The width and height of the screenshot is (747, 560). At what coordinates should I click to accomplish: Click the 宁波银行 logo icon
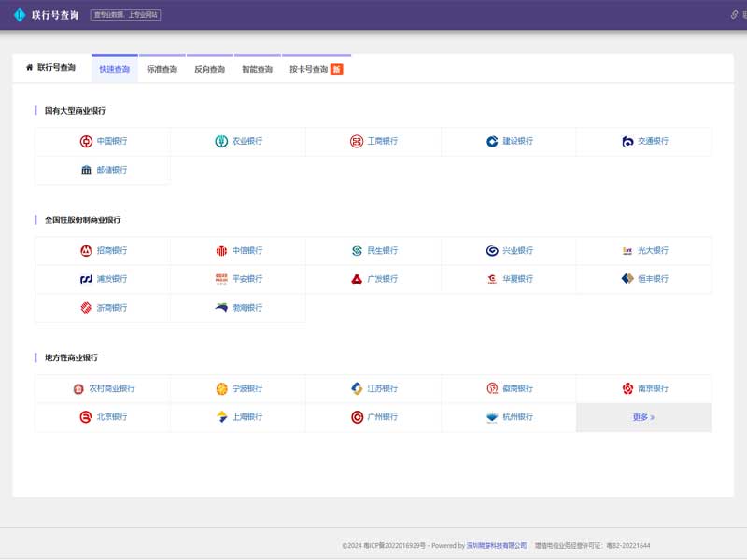(221, 389)
